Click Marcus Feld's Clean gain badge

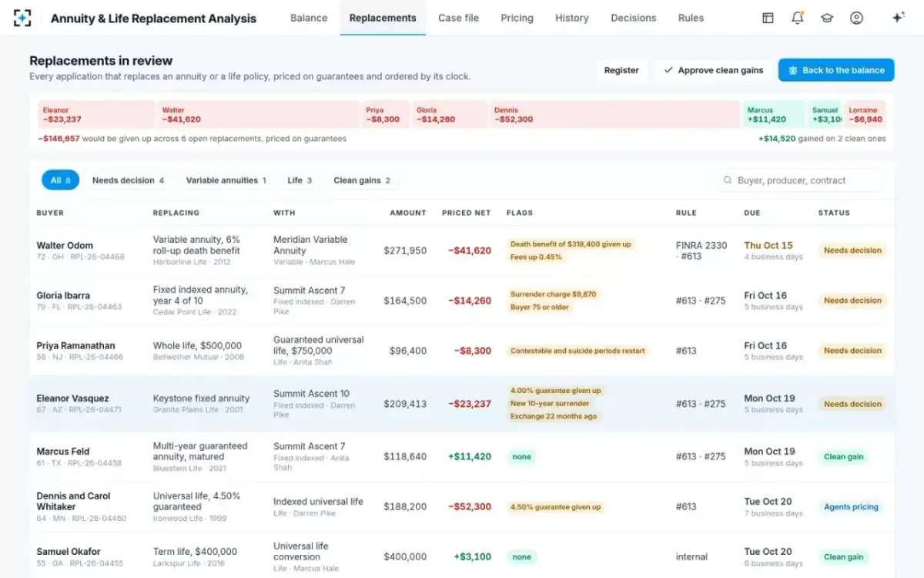(843, 457)
